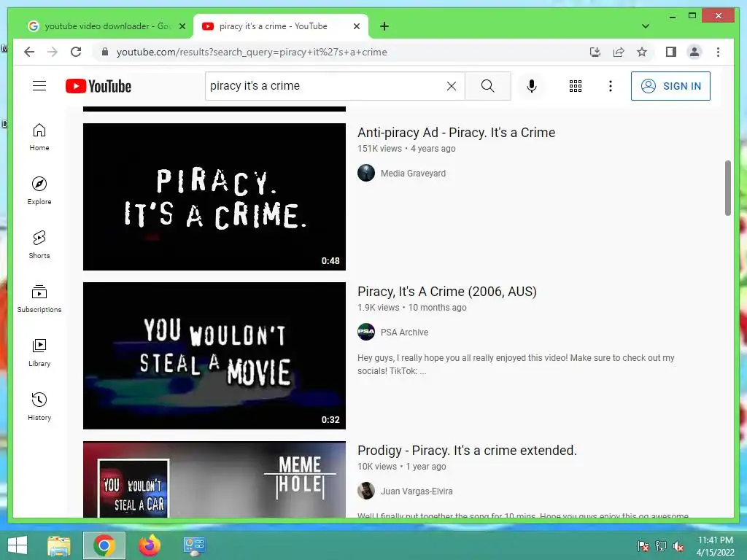747x560 pixels.
Task: Open Action Center flag in tray
Action: [x=643, y=546]
